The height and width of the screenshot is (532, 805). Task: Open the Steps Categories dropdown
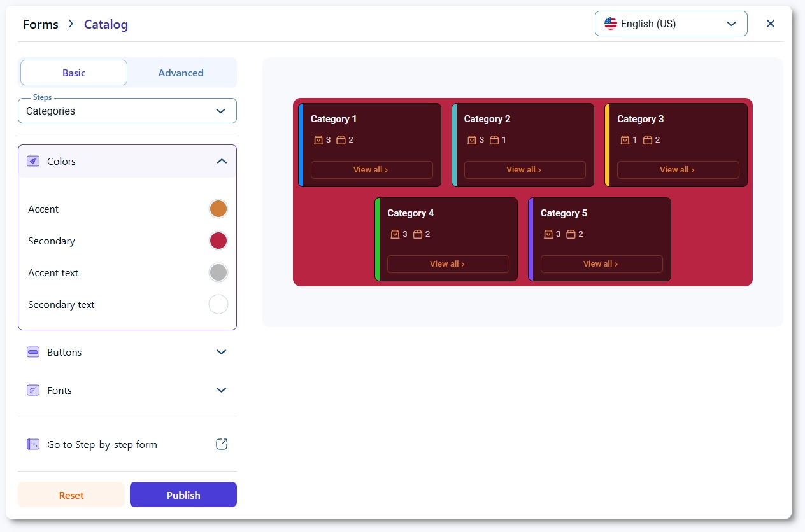click(127, 111)
